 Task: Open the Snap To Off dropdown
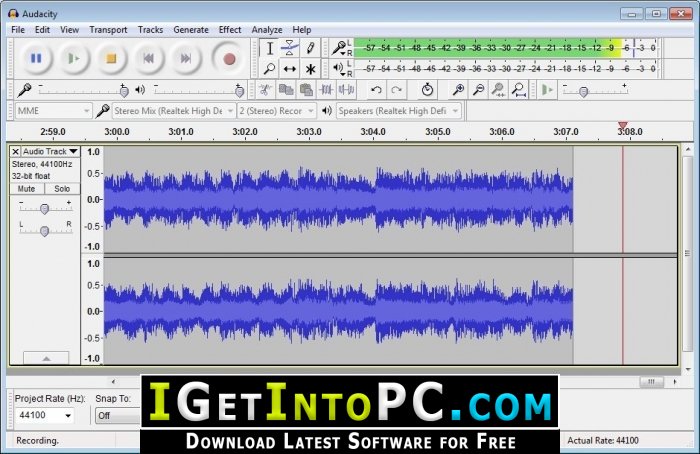point(118,416)
